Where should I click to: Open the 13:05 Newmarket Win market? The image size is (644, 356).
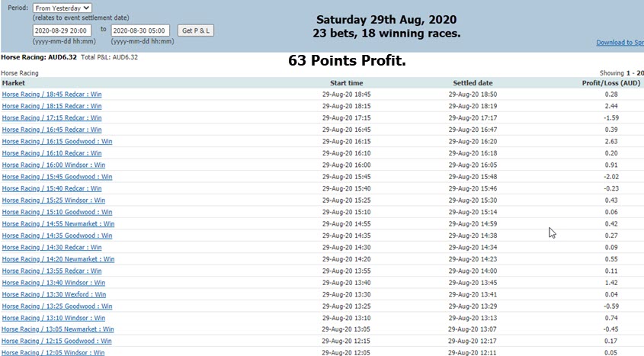pos(57,329)
